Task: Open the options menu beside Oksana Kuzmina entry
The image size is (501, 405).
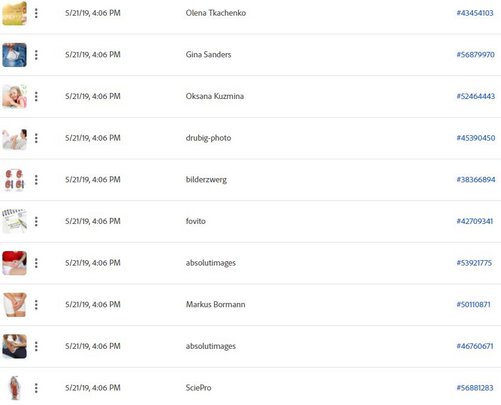Action: point(36,96)
